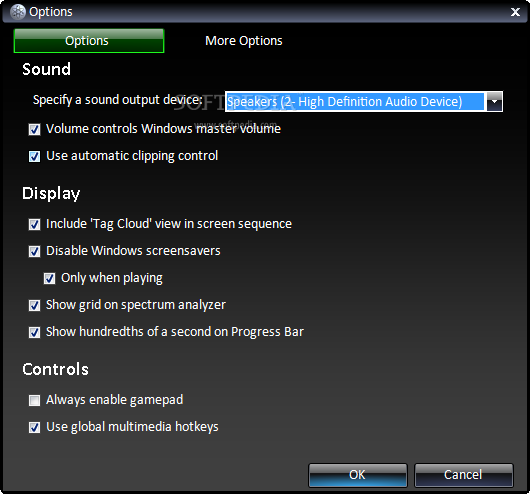Click the app icon in title bar
This screenshot has height=494, width=530.
(x=18, y=12)
